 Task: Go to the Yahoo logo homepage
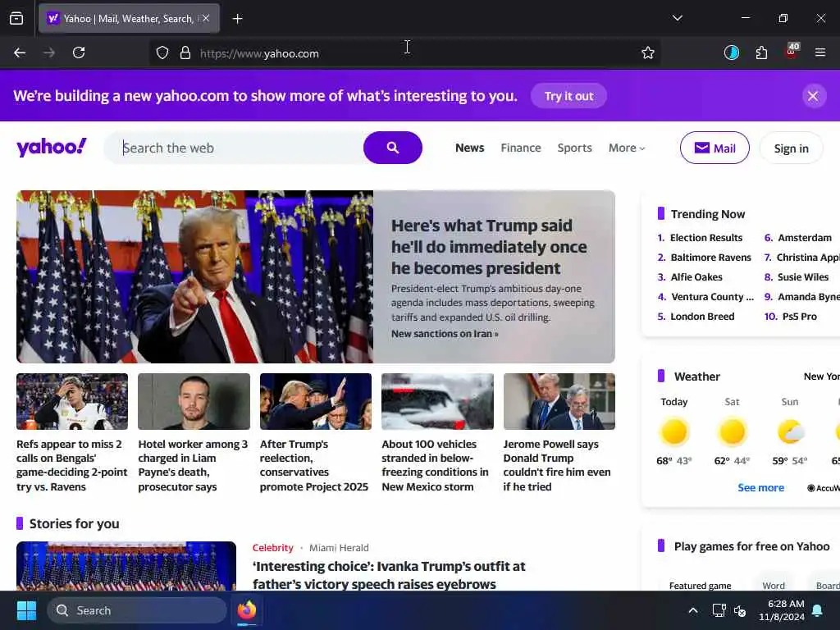pos(52,147)
